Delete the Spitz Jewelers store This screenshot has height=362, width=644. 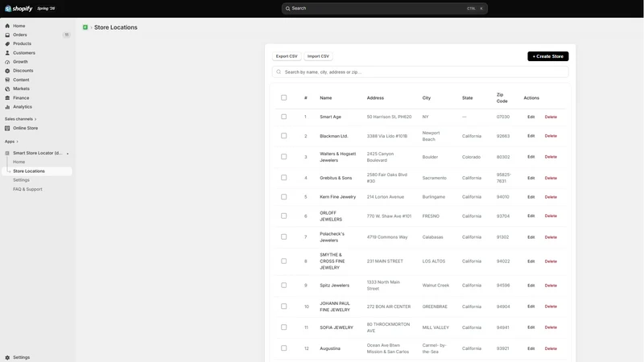click(551, 286)
